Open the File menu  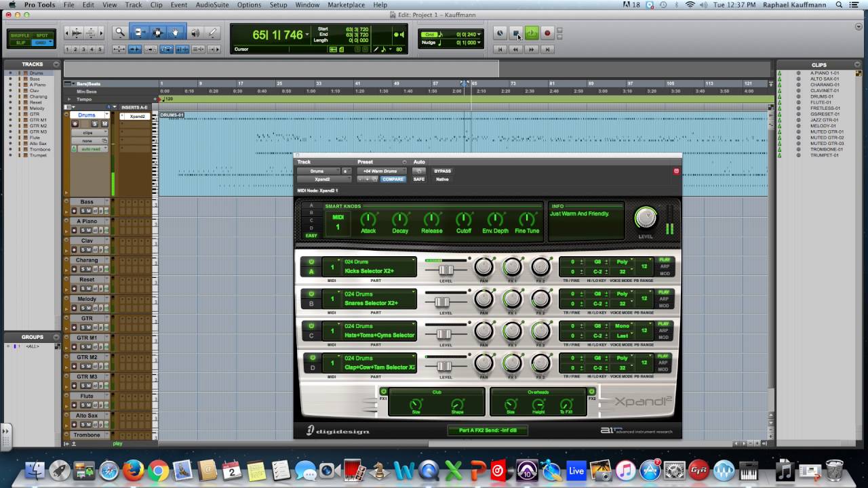(69, 5)
